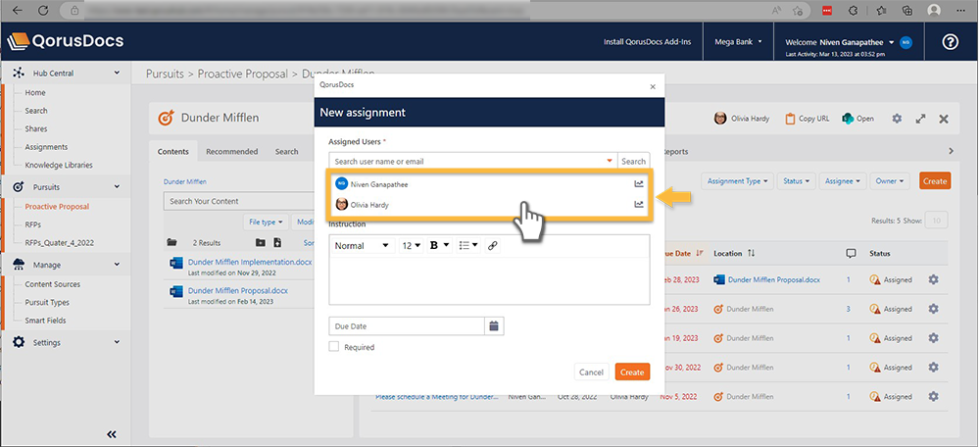The width and height of the screenshot is (980, 447).
Task: Open the Assignee filter dropdown
Action: (843, 180)
